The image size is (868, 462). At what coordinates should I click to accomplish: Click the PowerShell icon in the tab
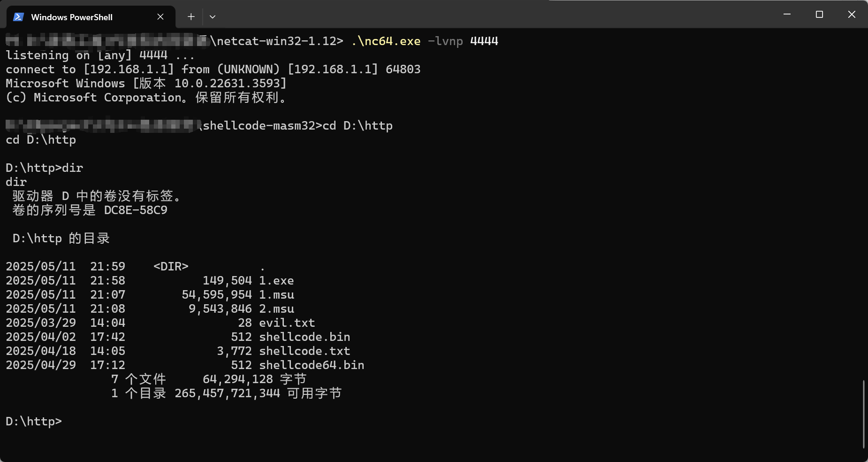(18, 17)
